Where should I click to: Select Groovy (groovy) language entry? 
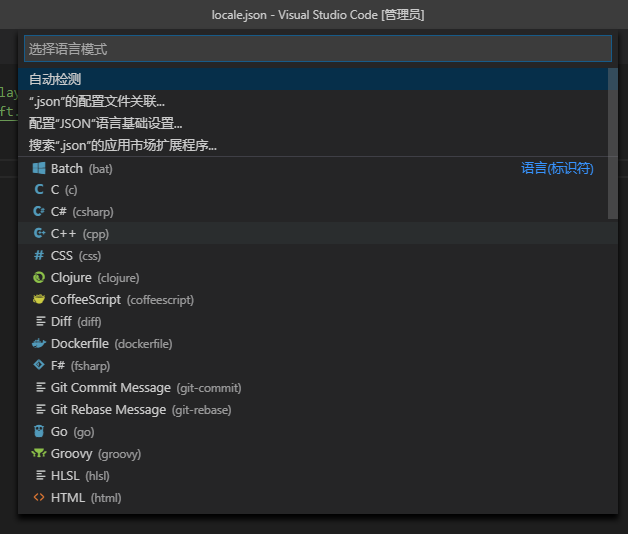(318, 453)
